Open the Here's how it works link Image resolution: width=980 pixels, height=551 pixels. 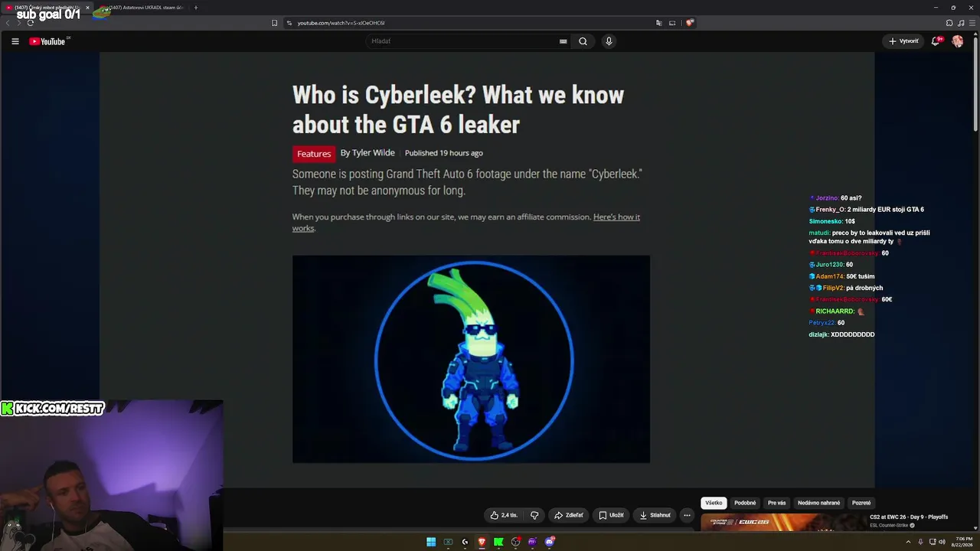(x=465, y=222)
